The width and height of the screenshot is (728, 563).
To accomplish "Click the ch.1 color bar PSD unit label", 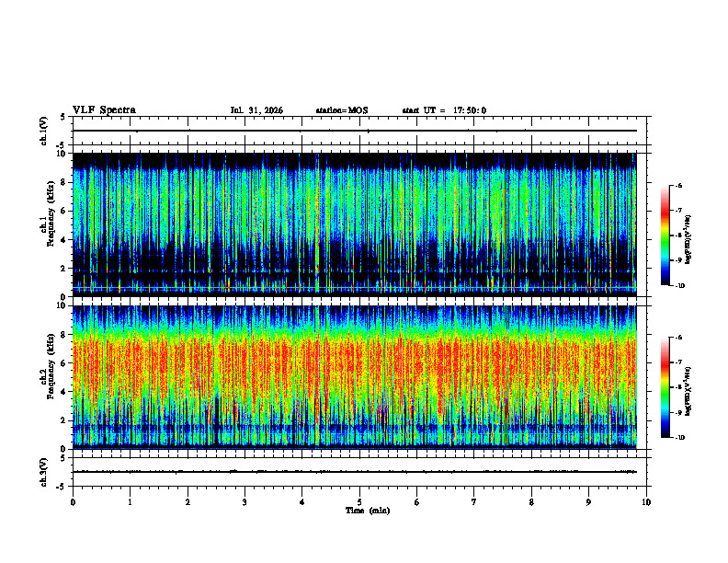I will (688, 239).
